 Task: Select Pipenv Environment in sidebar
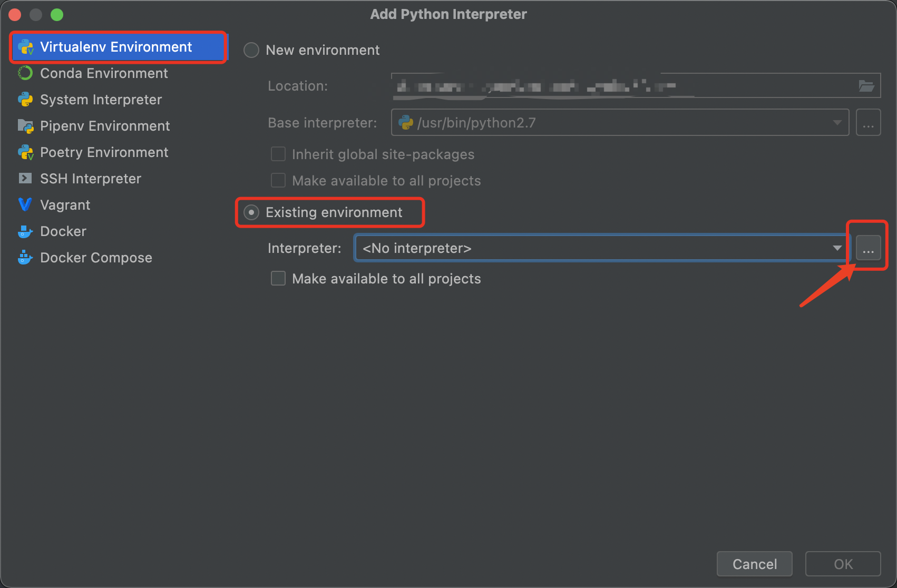104,126
